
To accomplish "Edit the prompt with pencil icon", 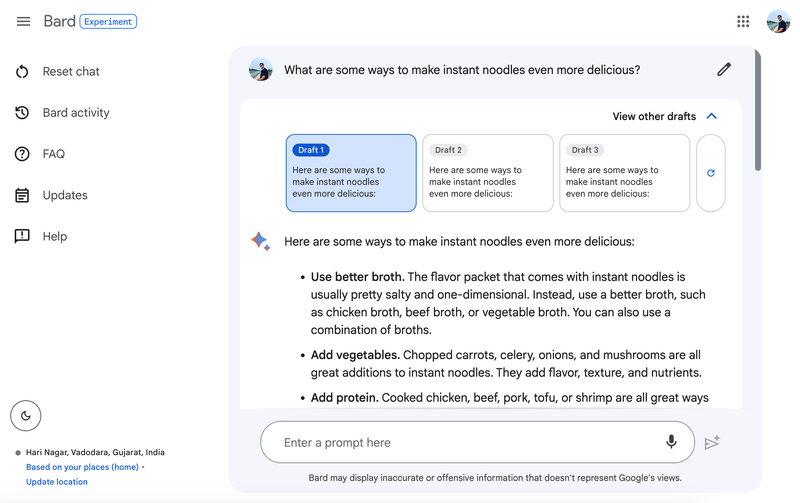I will click(x=723, y=69).
